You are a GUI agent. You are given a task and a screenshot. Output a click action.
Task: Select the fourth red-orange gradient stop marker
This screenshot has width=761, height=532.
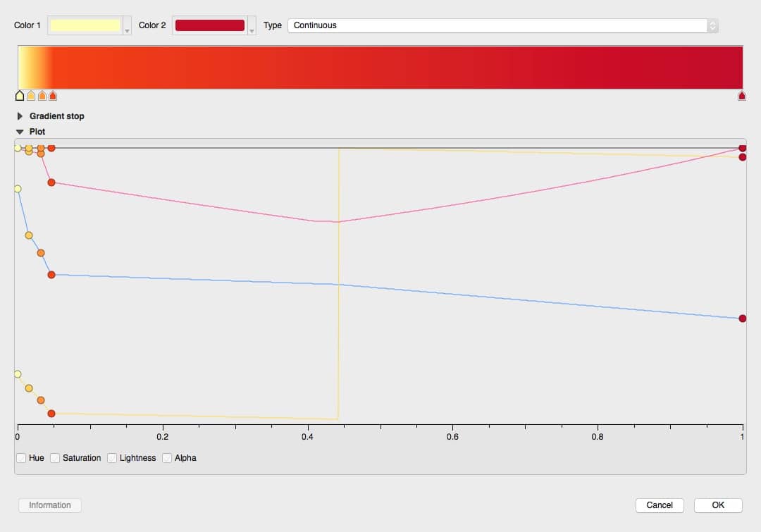[53, 96]
